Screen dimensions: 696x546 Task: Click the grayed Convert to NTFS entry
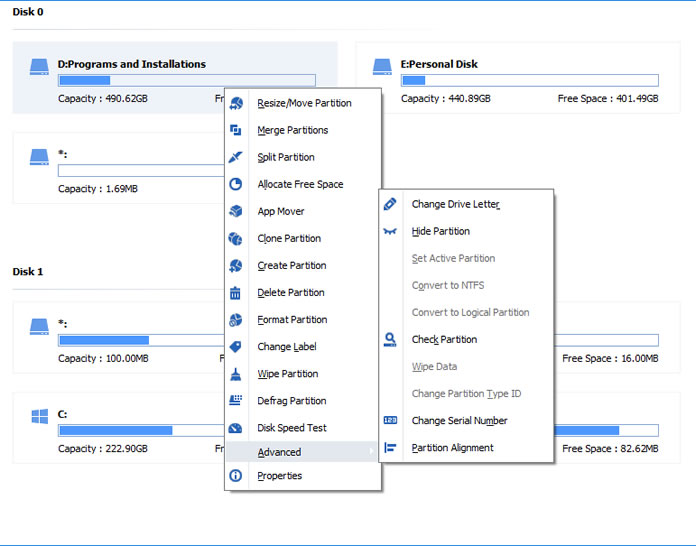pos(466,285)
